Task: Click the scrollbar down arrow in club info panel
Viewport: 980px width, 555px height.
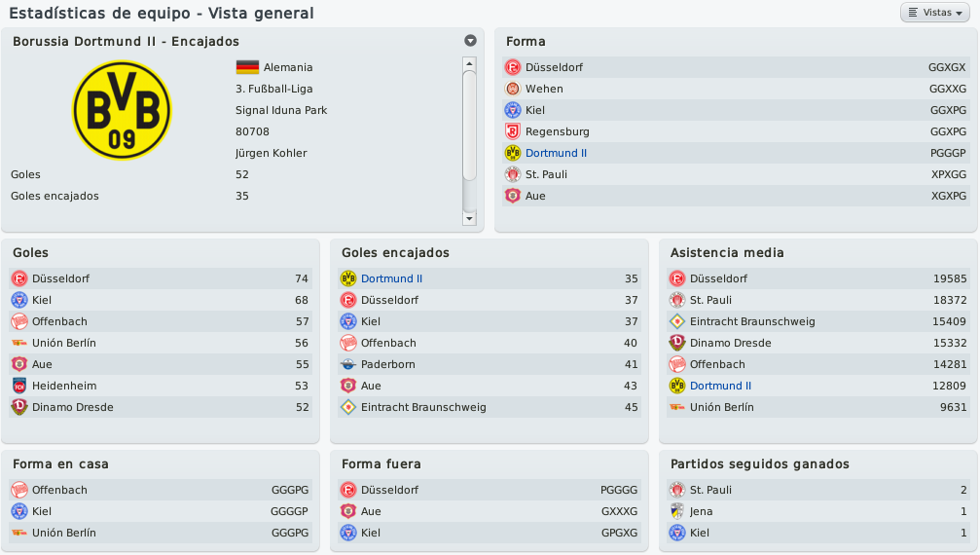Action: point(469,218)
